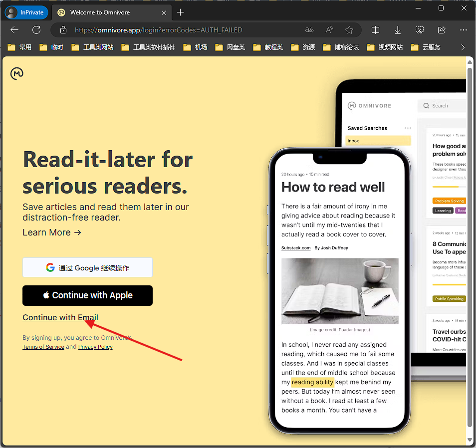Click the Public Speaking label tag

coord(449,299)
